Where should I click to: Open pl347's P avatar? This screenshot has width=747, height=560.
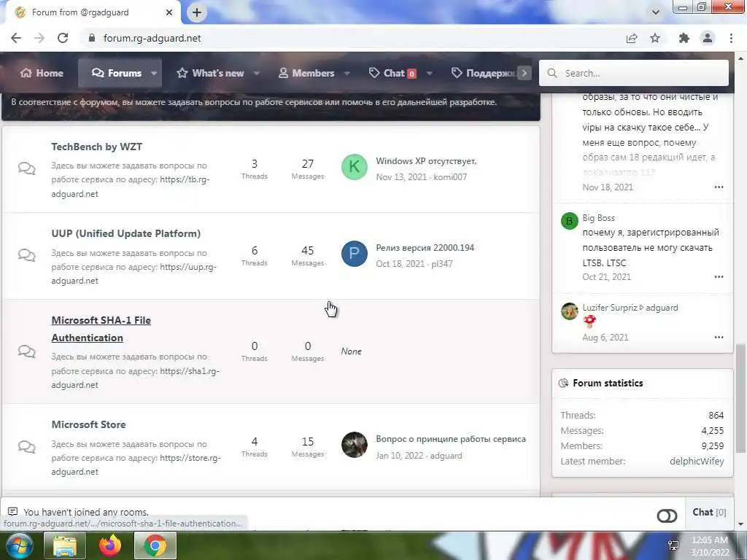tap(355, 254)
